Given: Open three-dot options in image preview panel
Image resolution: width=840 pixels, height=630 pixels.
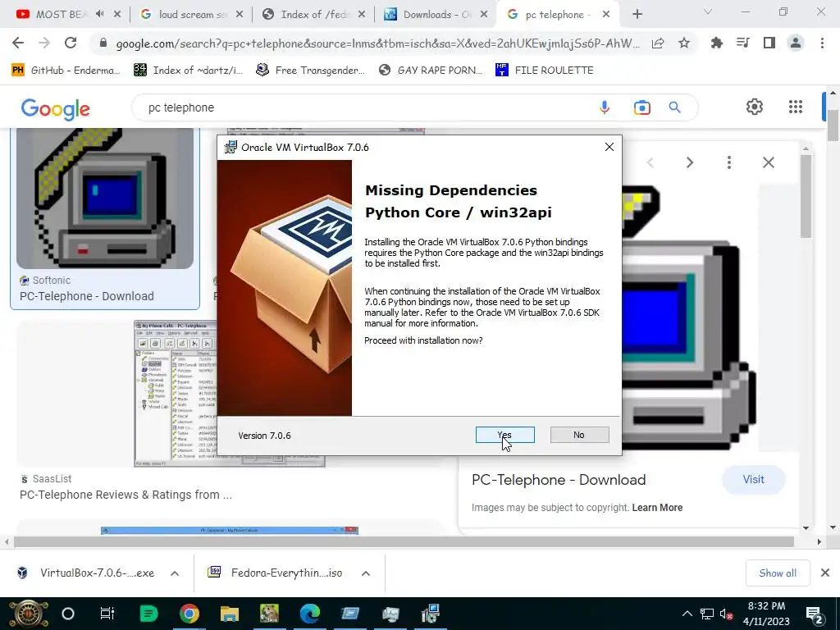Looking at the screenshot, I should click(x=729, y=162).
